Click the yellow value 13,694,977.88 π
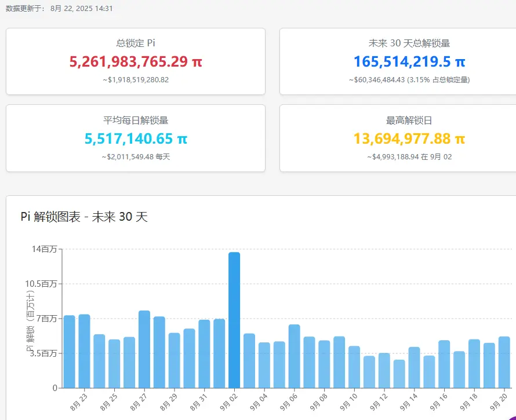The width and height of the screenshot is (516, 420). point(409,138)
